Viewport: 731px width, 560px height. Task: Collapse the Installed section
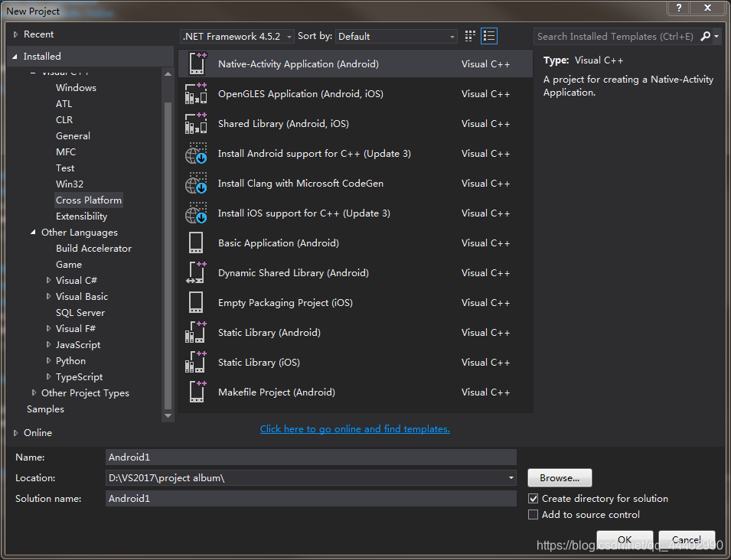click(15, 57)
